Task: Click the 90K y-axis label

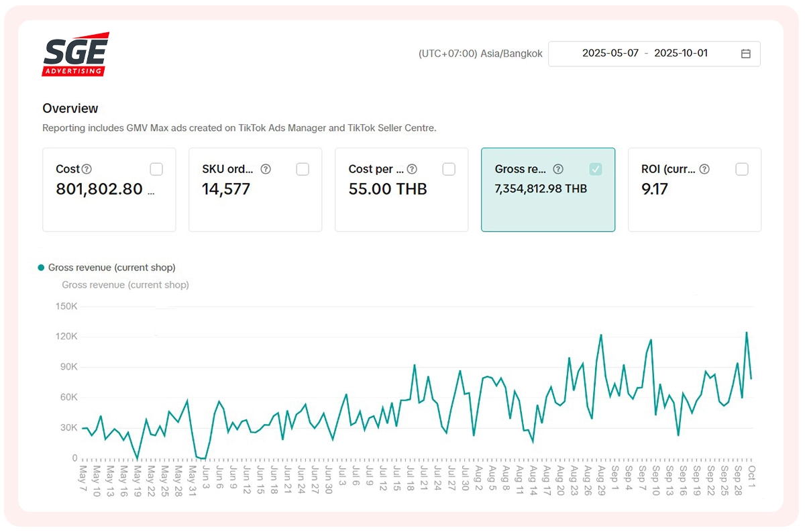Action: tap(68, 367)
